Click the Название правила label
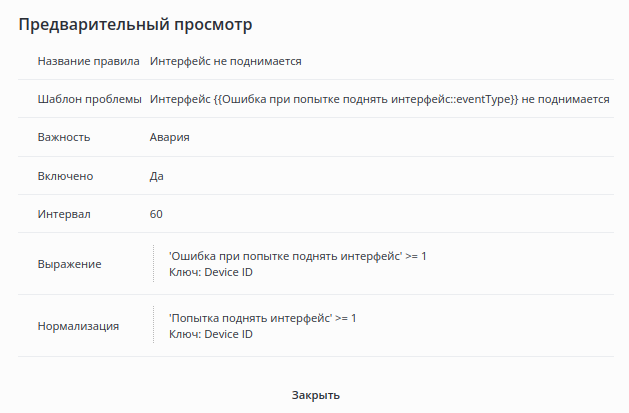The image size is (629, 413). (88, 61)
